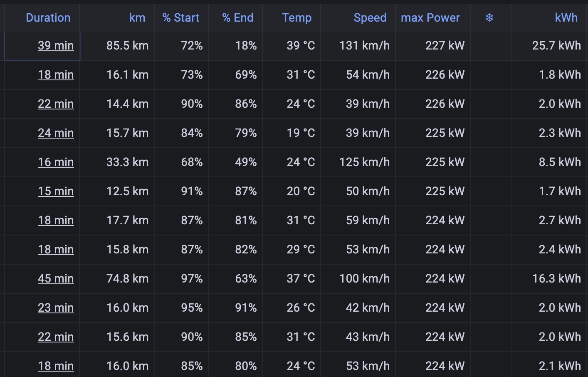Sort by % Start column header
Viewport: 588px width, 377px height.
[x=181, y=18]
